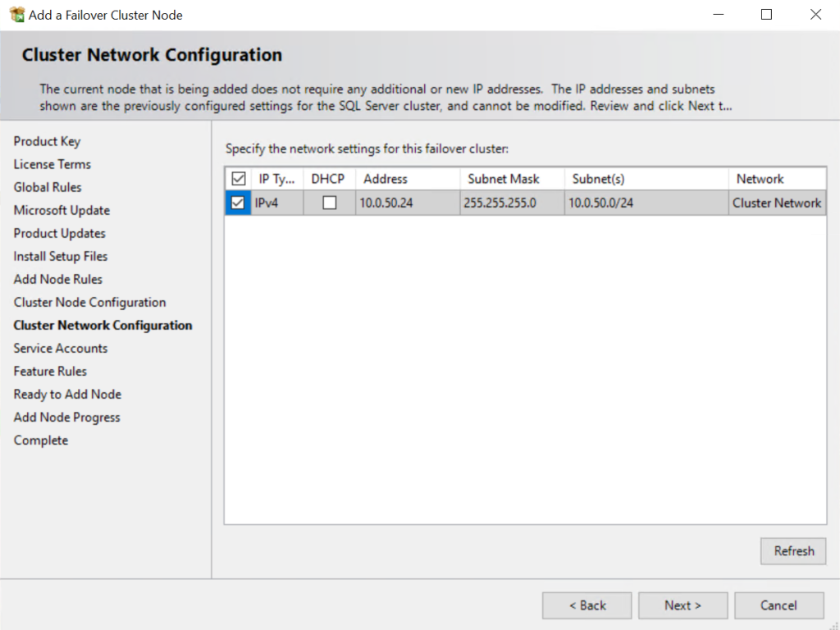Image resolution: width=840 pixels, height=630 pixels.
Task: Click the Network column header
Action: [759, 178]
